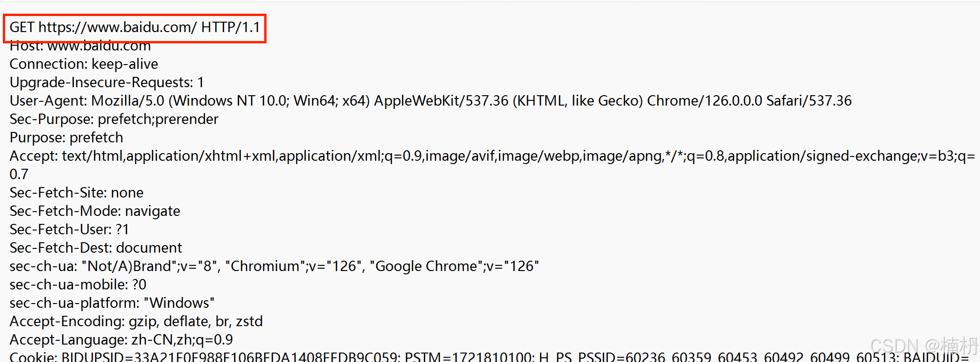Click the sec-ch-ua-mobile header line

(78, 285)
